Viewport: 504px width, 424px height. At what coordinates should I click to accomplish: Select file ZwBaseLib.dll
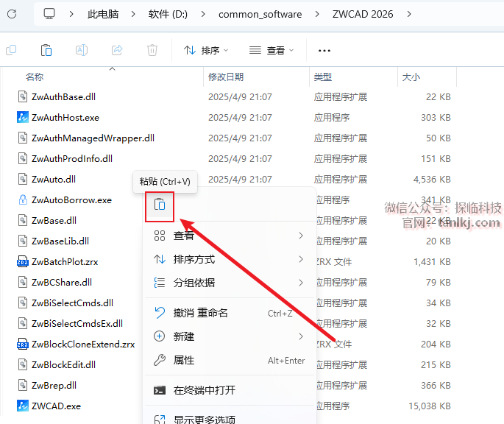point(60,241)
